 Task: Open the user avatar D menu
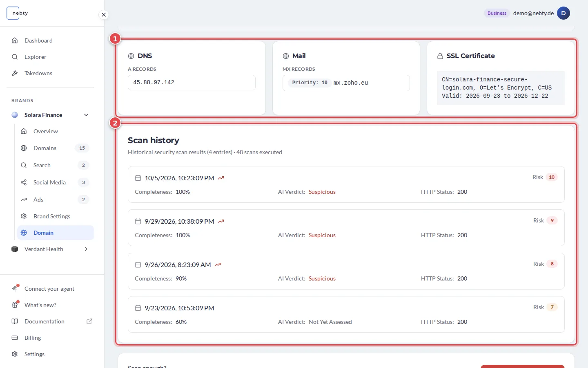[x=563, y=13]
